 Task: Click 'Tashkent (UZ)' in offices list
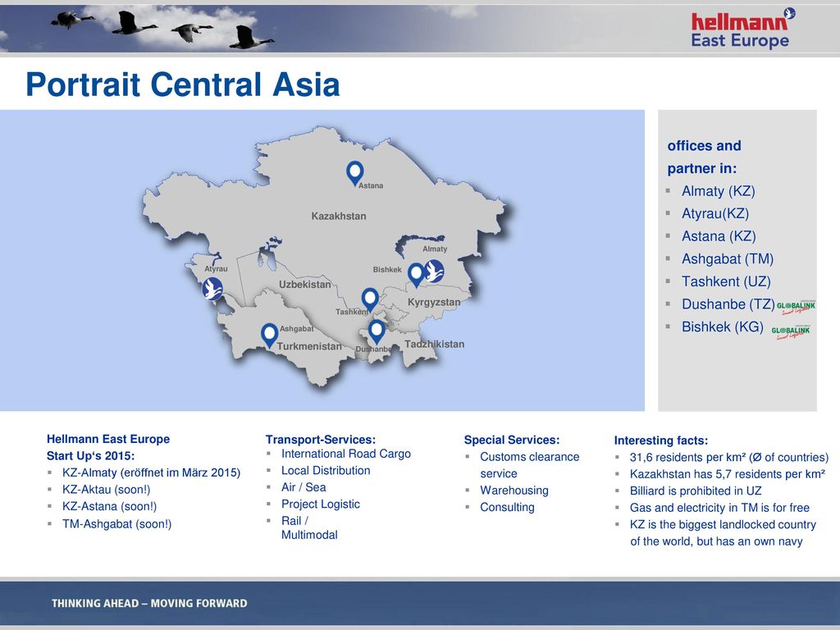click(726, 282)
